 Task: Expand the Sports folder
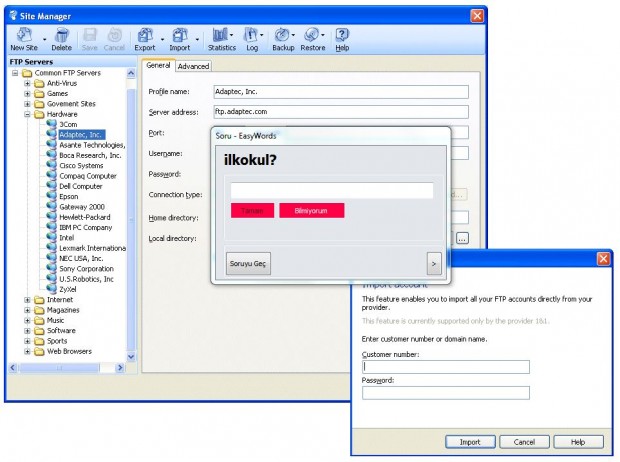coord(27,341)
